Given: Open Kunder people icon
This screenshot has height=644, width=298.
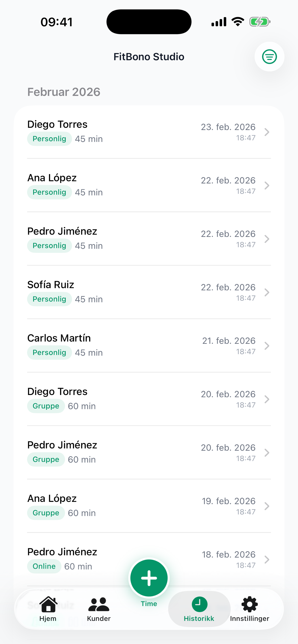Looking at the screenshot, I should [99, 604].
